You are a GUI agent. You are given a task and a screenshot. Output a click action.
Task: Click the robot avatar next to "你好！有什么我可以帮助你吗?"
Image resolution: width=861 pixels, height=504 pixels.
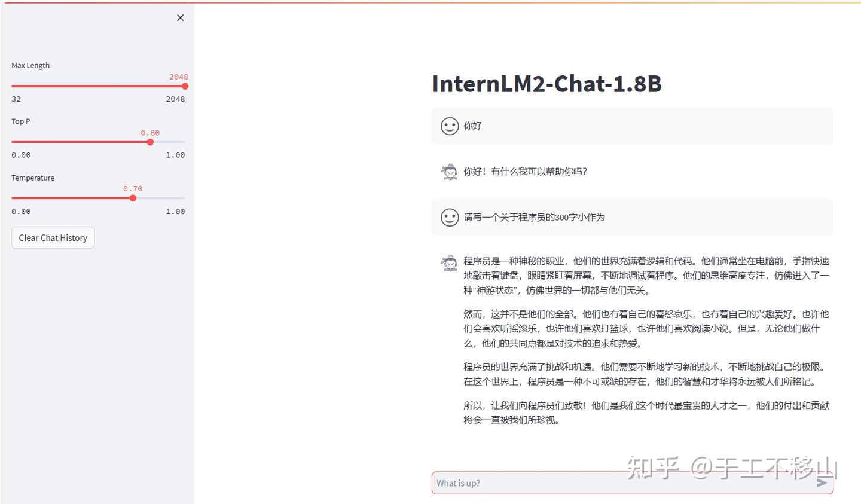click(449, 171)
